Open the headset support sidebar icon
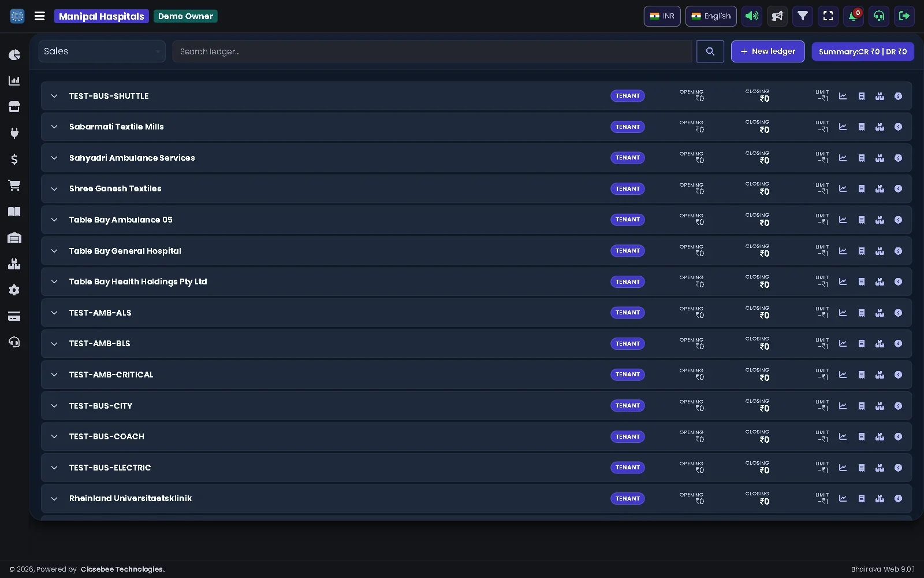Screen dimensions: 924x578 click(x=14, y=342)
